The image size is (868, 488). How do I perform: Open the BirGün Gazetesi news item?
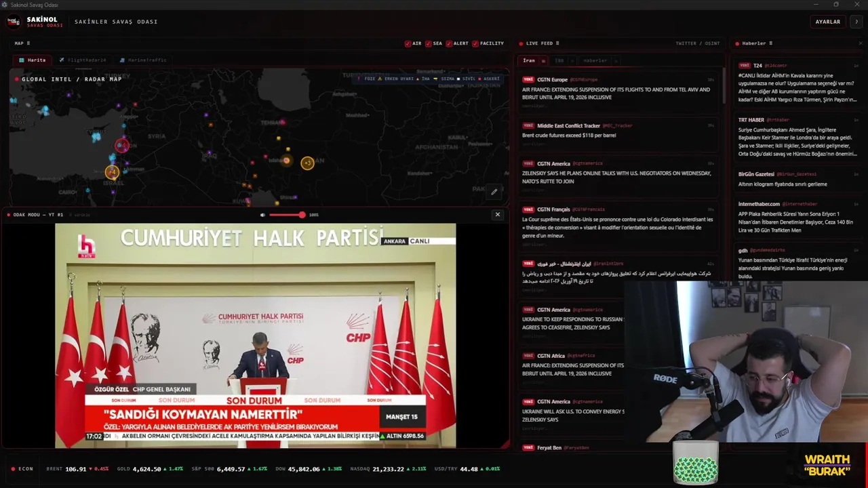(798, 179)
